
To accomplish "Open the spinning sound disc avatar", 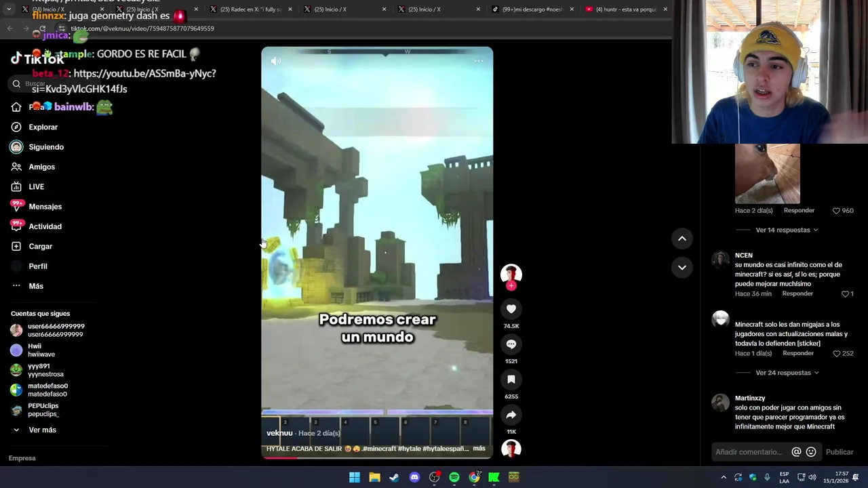I will click(511, 449).
